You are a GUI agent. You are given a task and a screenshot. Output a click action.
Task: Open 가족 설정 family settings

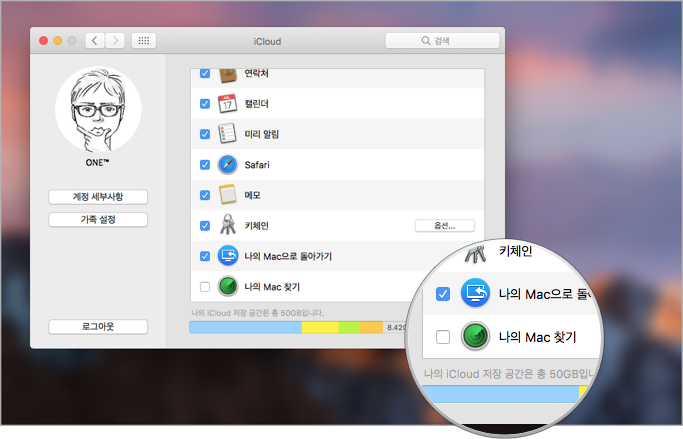(x=98, y=220)
